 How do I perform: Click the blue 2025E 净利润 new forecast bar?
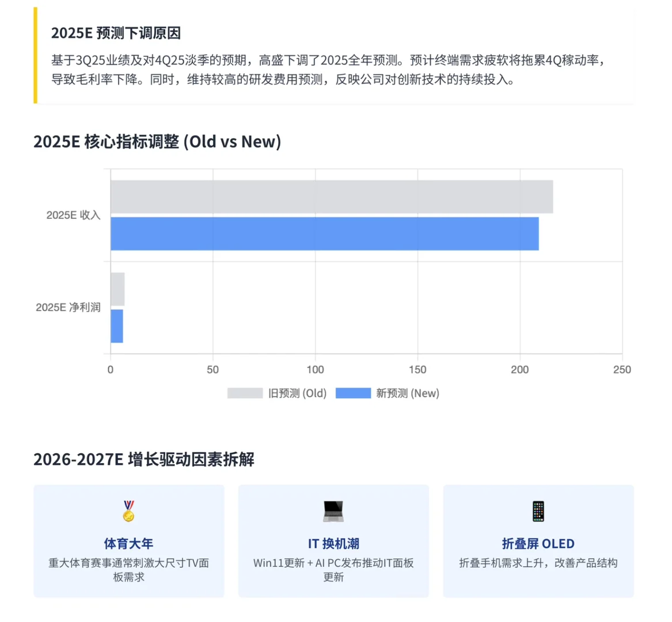tap(116, 326)
